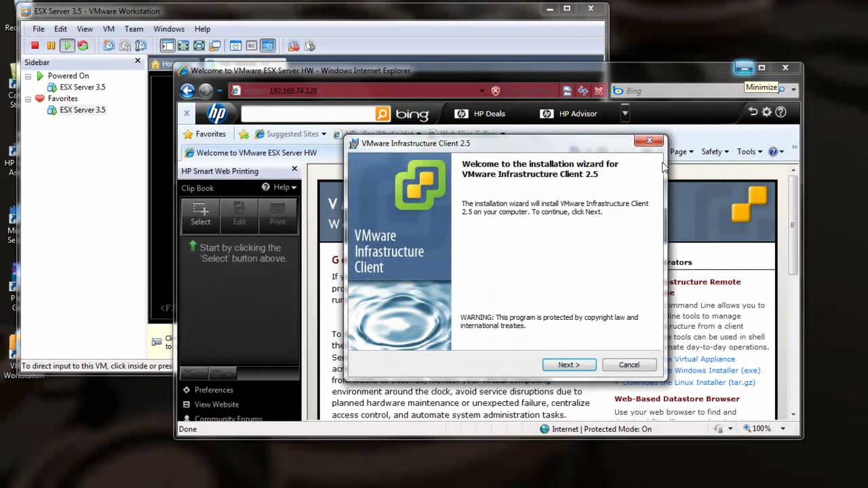868x488 pixels.
Task: Open HP Advisor in the HP toolbar
Action: [x=569, y=114]
